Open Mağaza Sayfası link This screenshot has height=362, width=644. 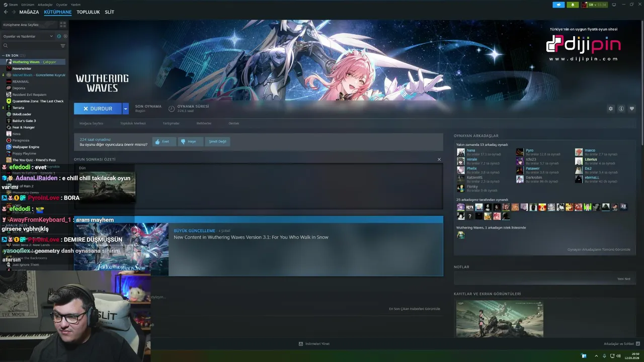click(x=91, y=123)
